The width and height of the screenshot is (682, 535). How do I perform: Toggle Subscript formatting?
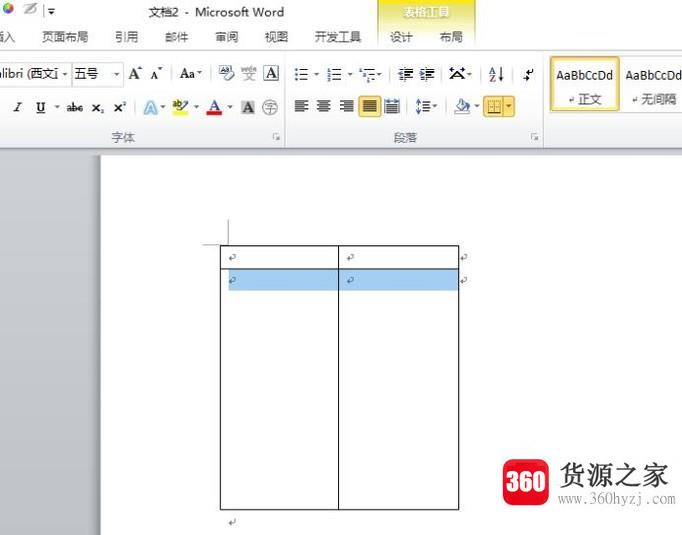pos(97,107)
